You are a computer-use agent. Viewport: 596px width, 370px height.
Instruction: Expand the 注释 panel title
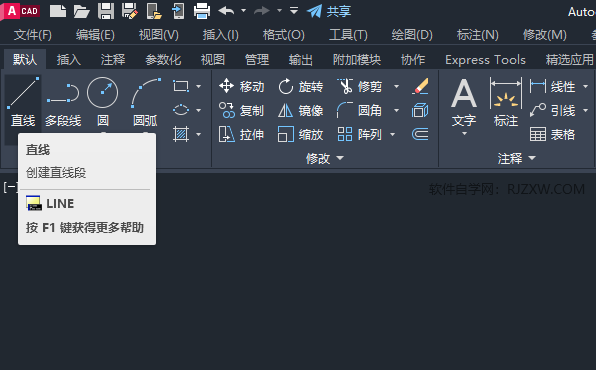point(517,158)
